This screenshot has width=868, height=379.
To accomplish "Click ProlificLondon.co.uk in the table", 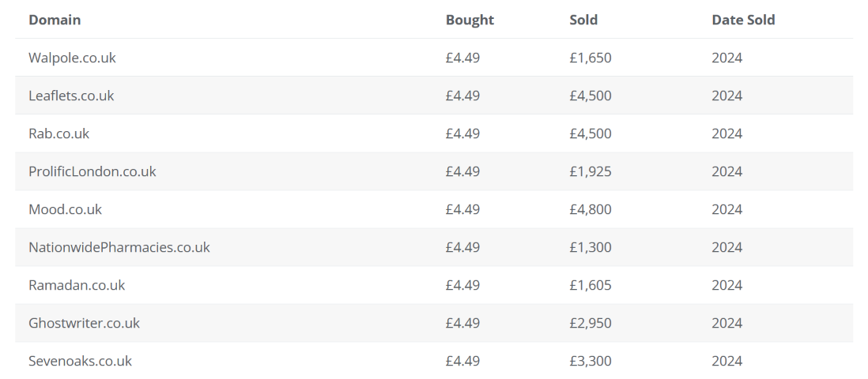I will (92, 171).
